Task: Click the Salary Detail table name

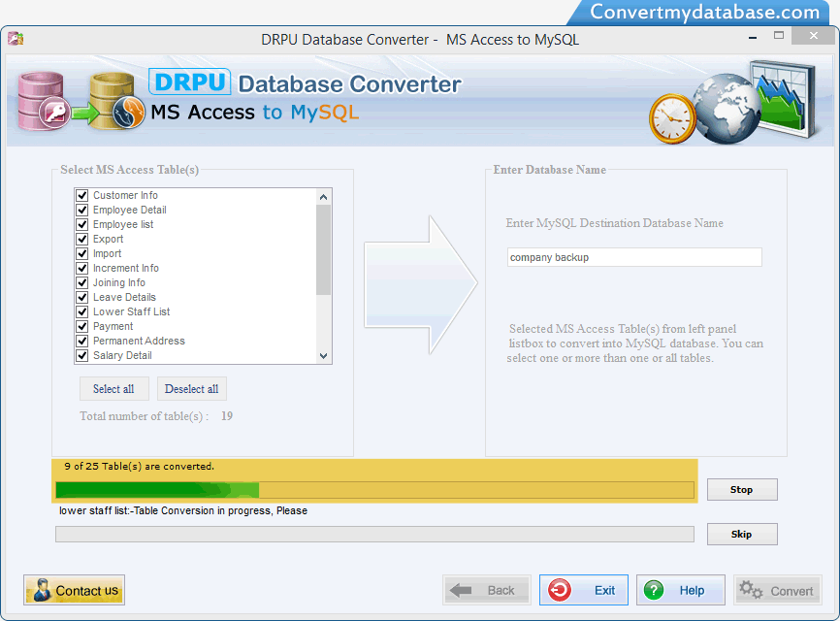Action: tap(122, 355)
